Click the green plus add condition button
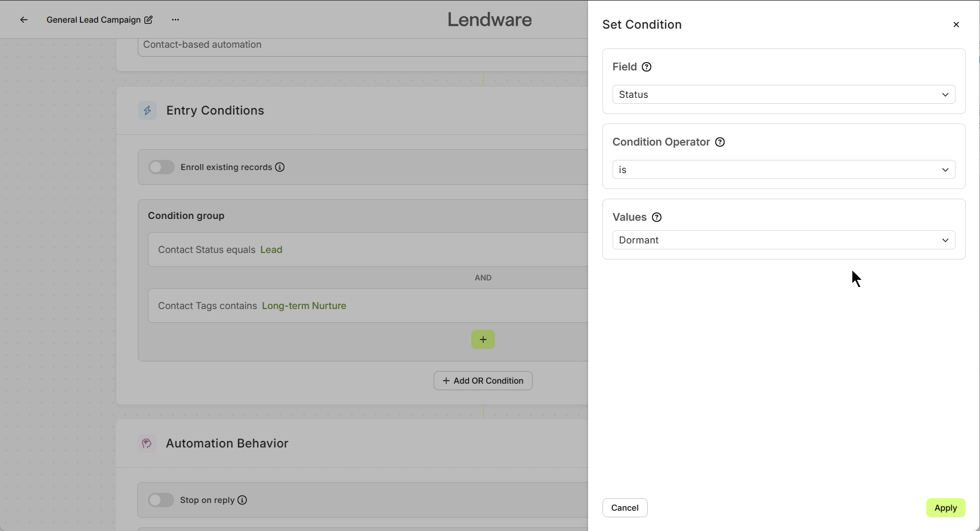The width and height of the screenshot is (980, 531). click(483, 339)
